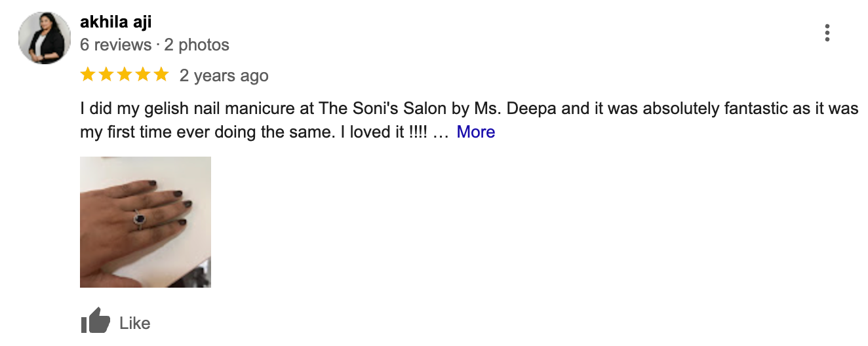Viewport: 868px width, 346px height.
Task: Click akhila aji's profile avatar
Action: [x=45, y=38]
